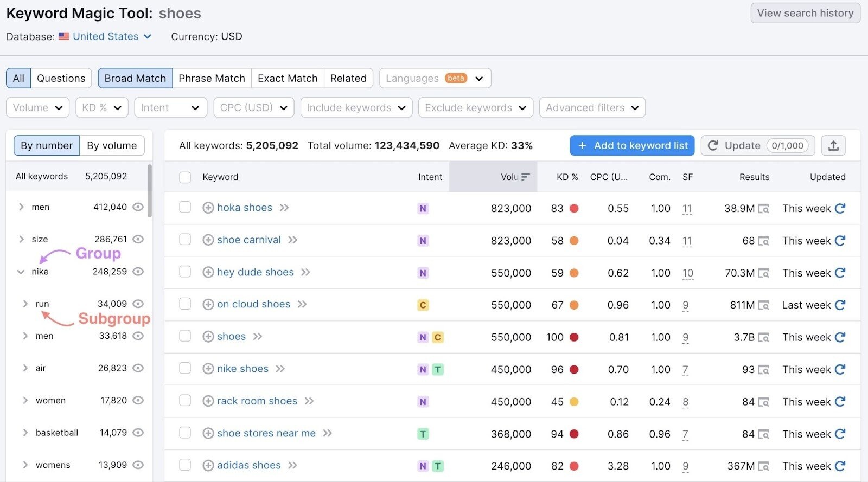
Task: Add shoe stores near me plus icon
Action: (x=208, y=433)
